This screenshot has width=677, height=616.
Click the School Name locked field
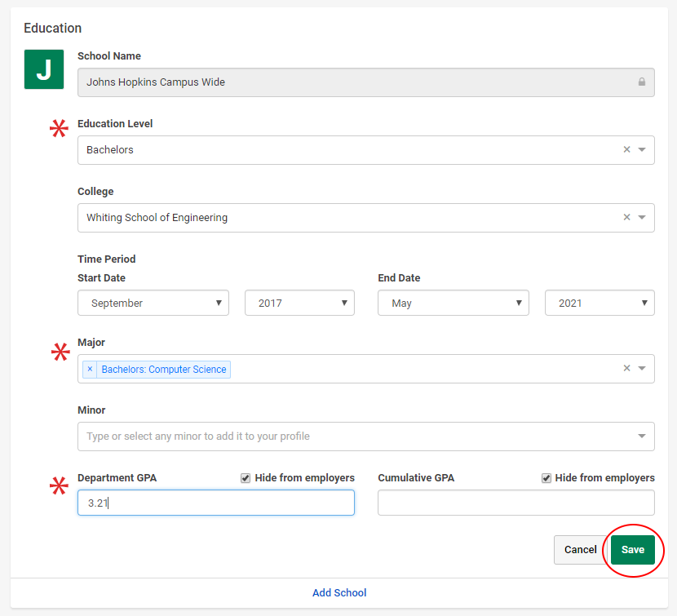pyautogui.click(x=366, y=82)
